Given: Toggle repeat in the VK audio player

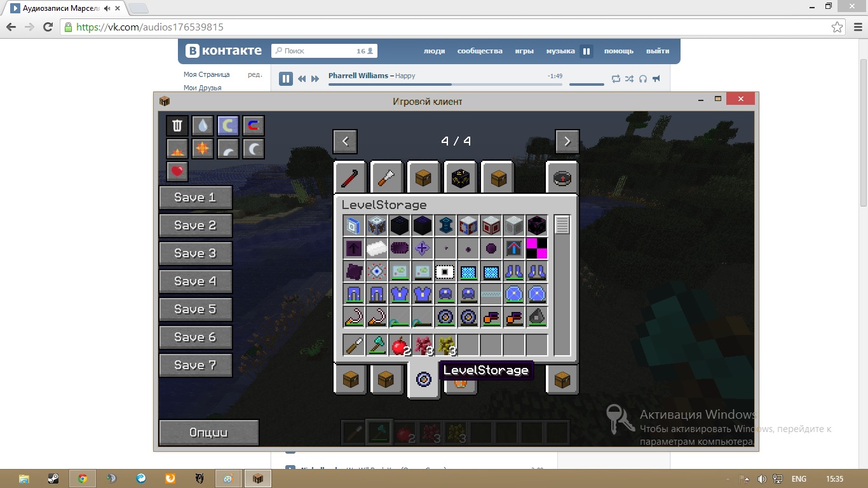Looking at the screenshot, I should (x=616, y=79).
